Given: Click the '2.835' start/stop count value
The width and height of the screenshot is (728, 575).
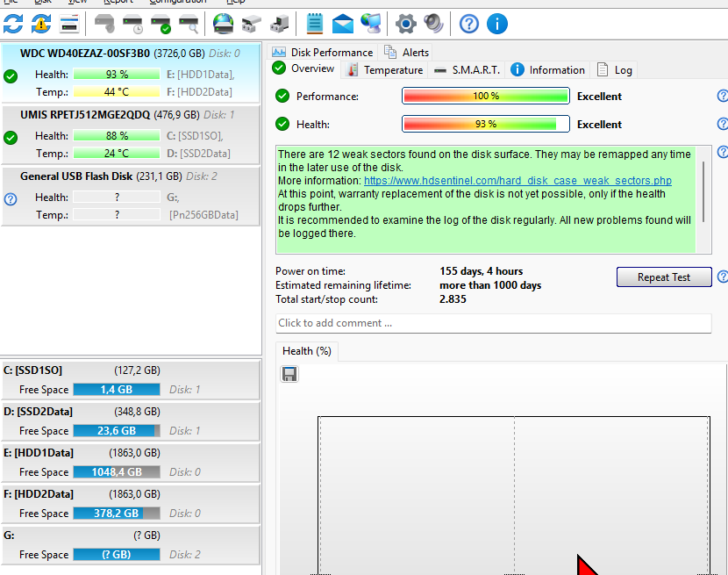Looking at the screenshot, I should coord(453,298).
